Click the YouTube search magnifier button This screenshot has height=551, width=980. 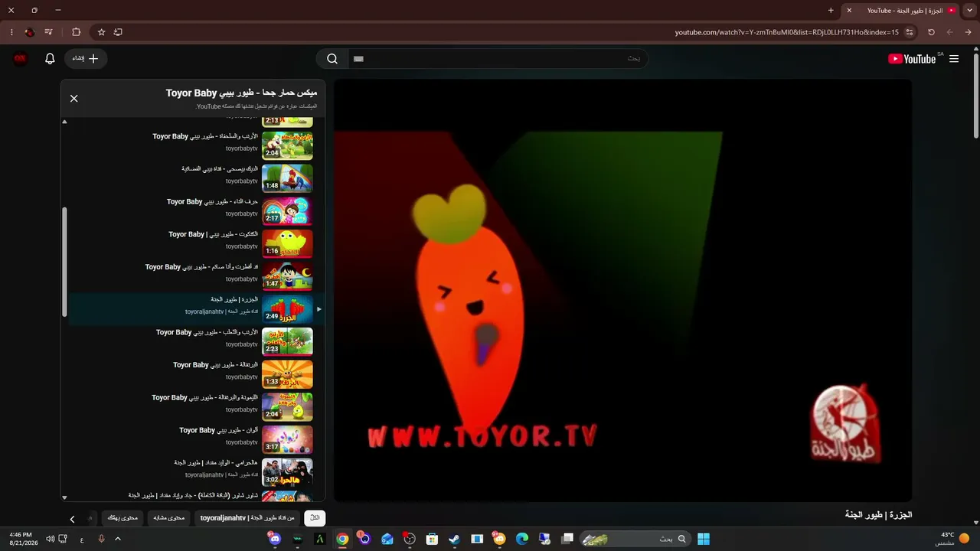(x=332, y=59)
